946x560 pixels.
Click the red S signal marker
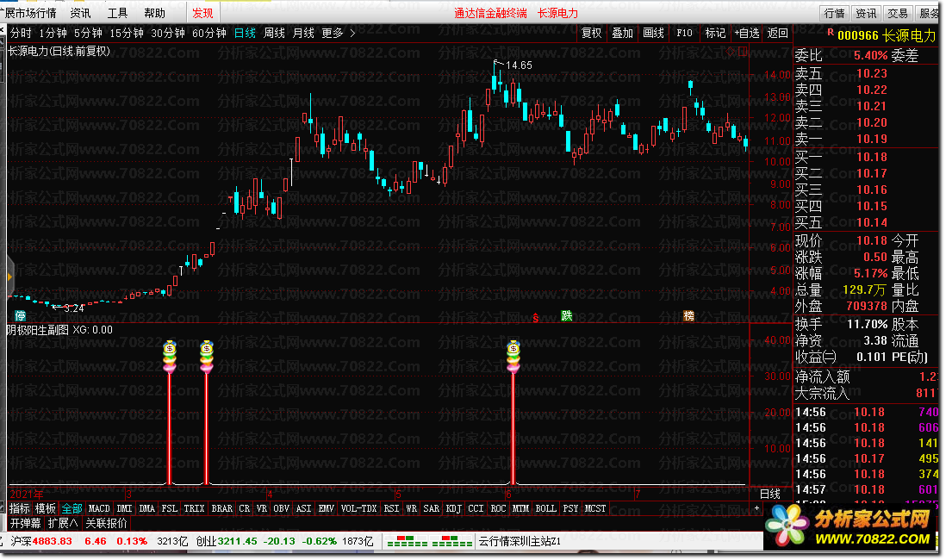[535, 317]
